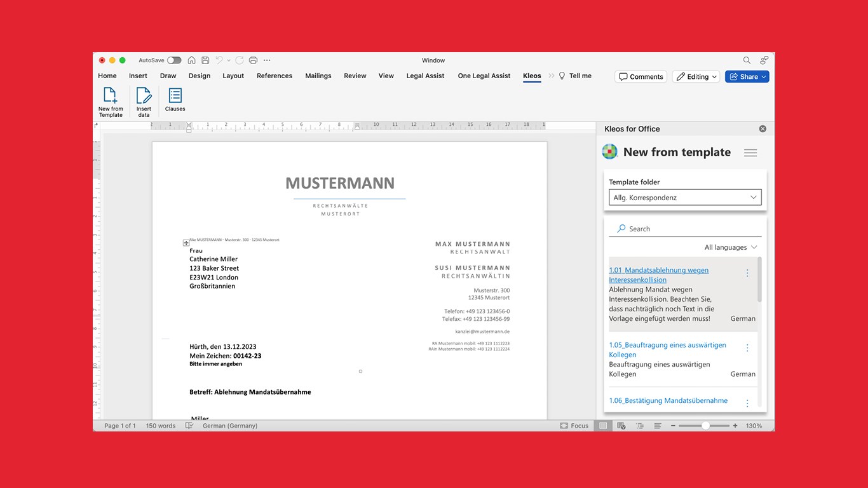Open template 1.05_Beauftragung eines auswärtigen Kollegen
868x488 pixels.
pyautogui.click(x=667, y=350)
